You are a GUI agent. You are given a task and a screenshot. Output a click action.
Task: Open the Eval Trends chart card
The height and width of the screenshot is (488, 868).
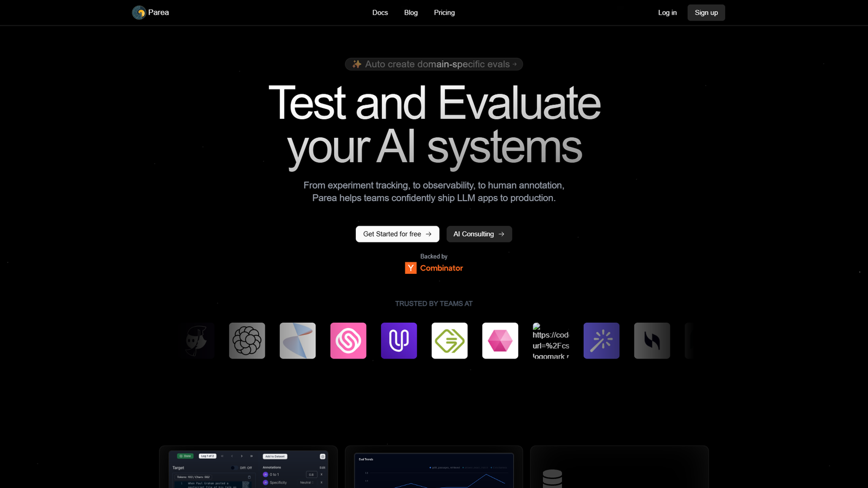click(x=434, y=467)
